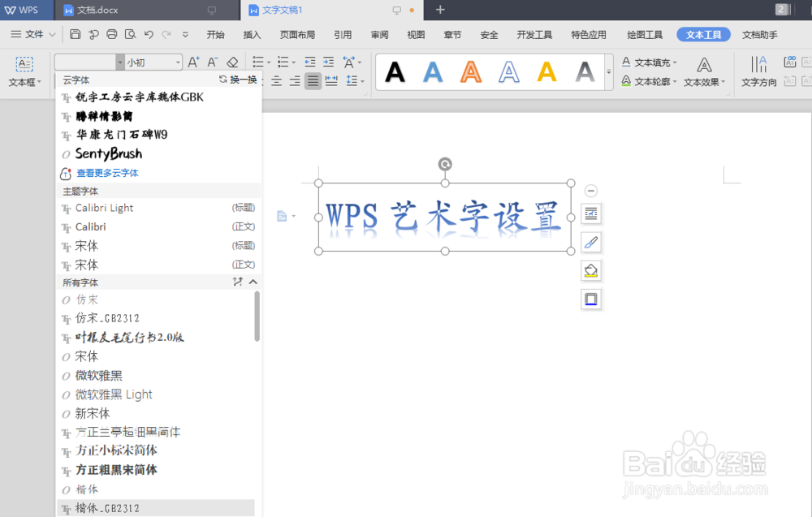
Task: Switch to the 页面布局 tab
Action: pyautogui.click(x=297, y=35)
